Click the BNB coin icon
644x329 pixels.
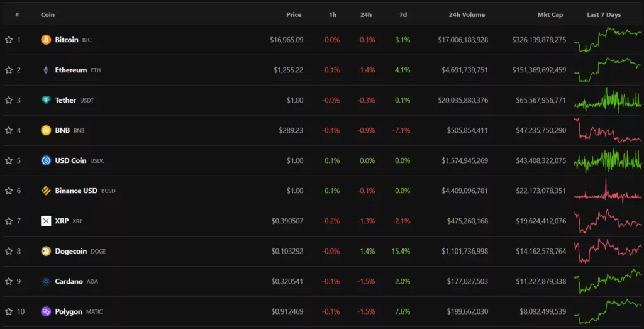46,130
